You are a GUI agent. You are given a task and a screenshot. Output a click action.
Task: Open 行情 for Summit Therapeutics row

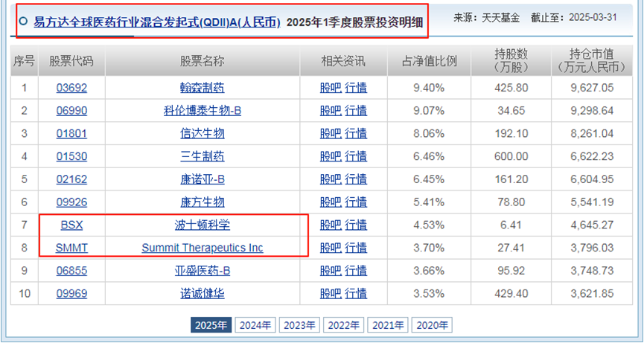tap(356, 249)
